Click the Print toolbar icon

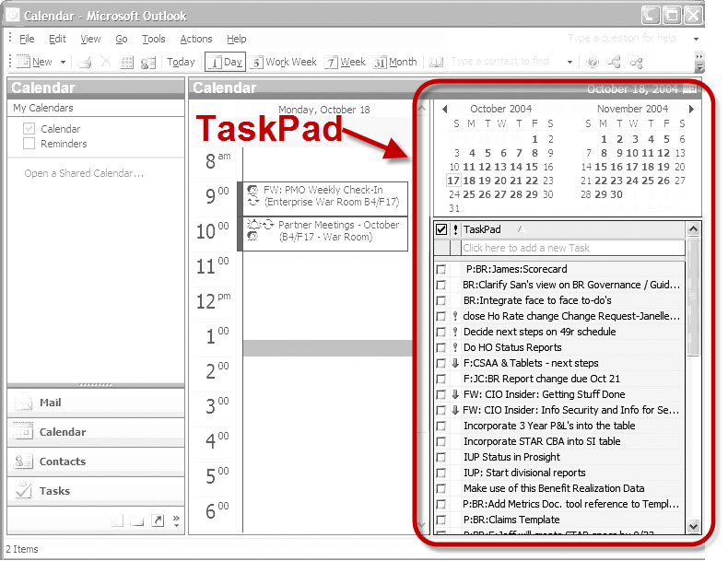(x=85, y=63)
